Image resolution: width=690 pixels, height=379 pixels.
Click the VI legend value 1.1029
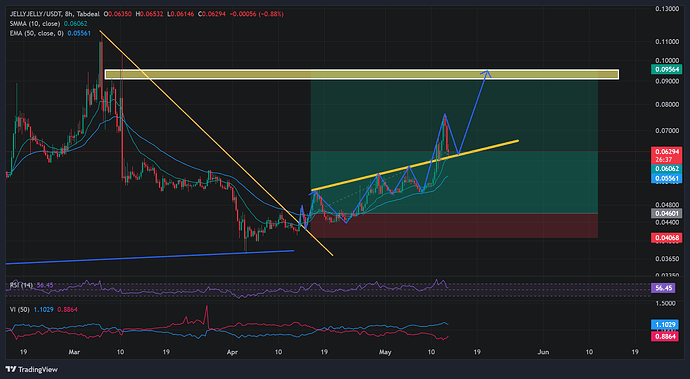tap(44, 309)
